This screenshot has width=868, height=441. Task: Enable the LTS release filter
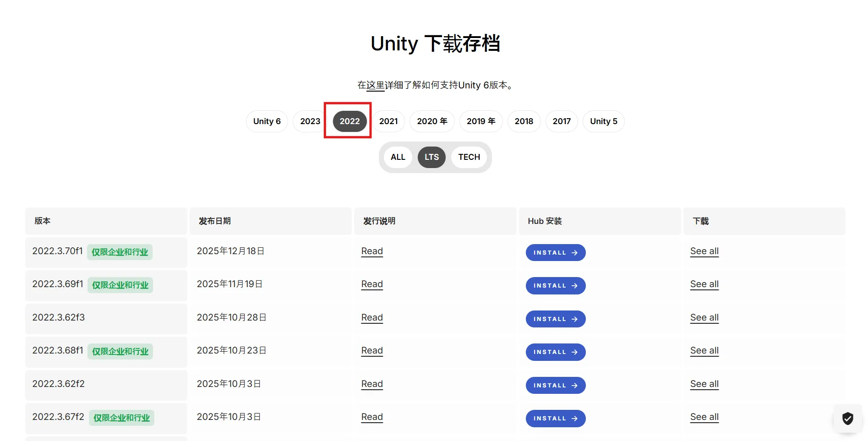coord(431,157)
